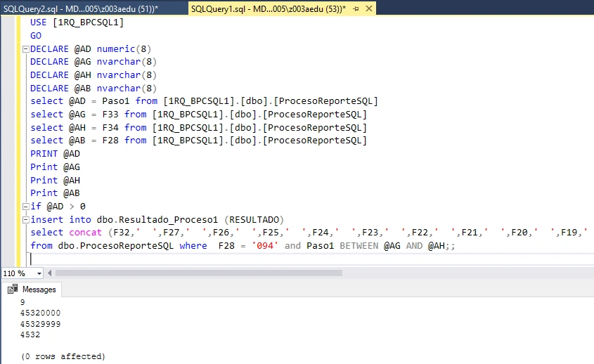594x364 pixels.
Task: Click the '094' string literal
Action: pyautogui.click(x=265, y=246)
